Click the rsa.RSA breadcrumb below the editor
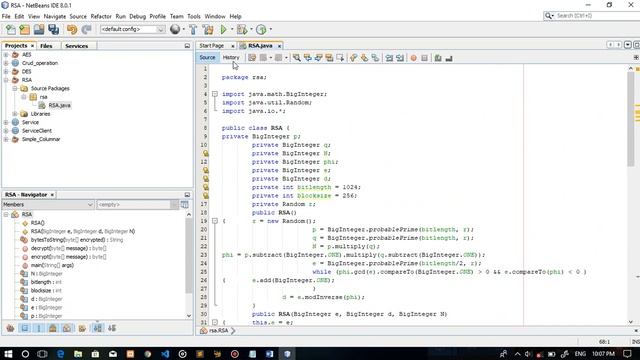 point(218,331)
